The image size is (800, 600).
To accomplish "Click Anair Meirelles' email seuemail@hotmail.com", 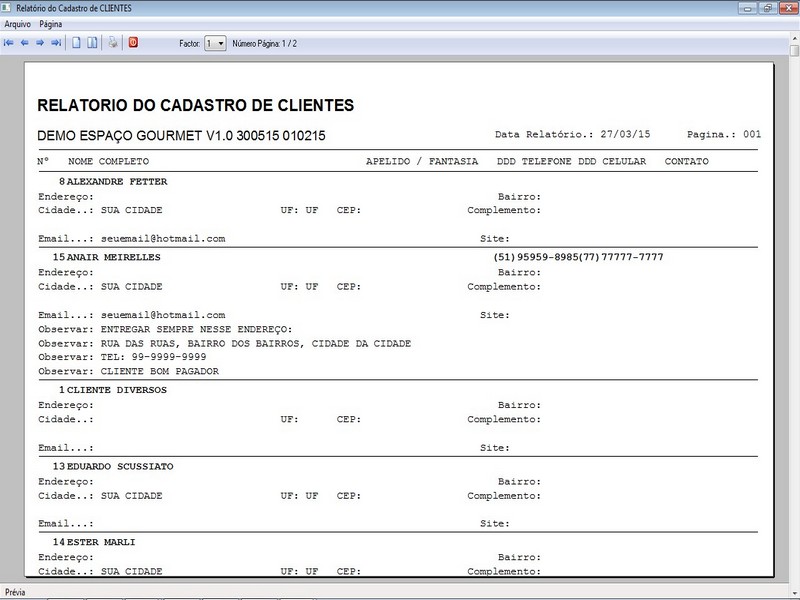I will 163,315.
